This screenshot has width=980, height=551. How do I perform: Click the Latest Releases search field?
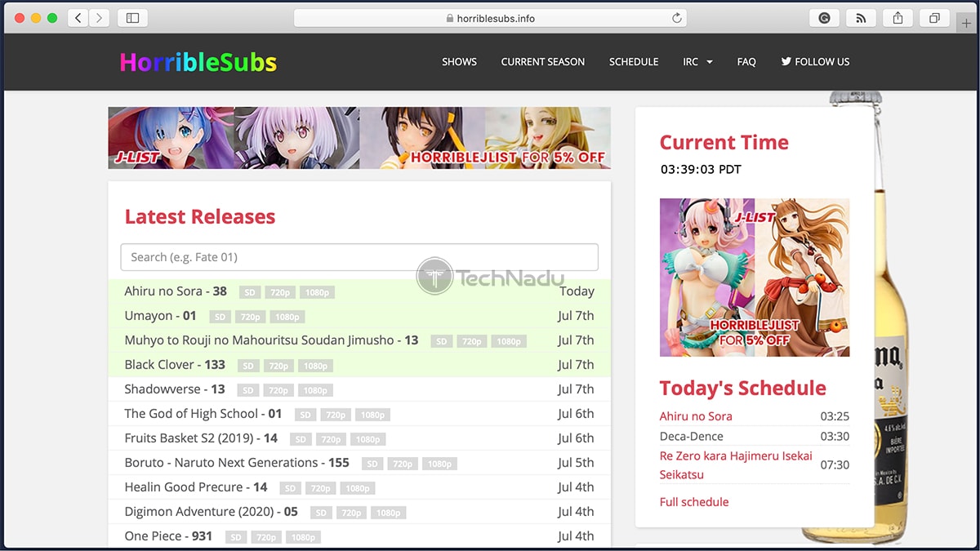359,257
